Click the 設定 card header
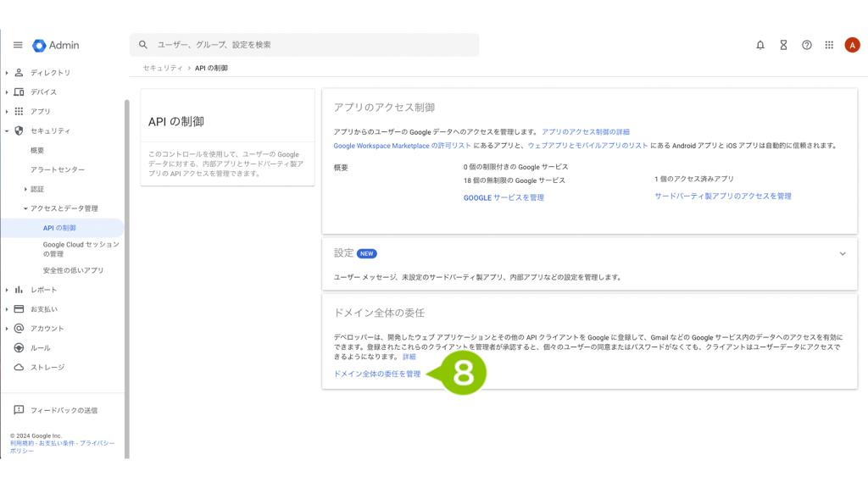Viewport: 868px width, 488px height. point(590,253)
